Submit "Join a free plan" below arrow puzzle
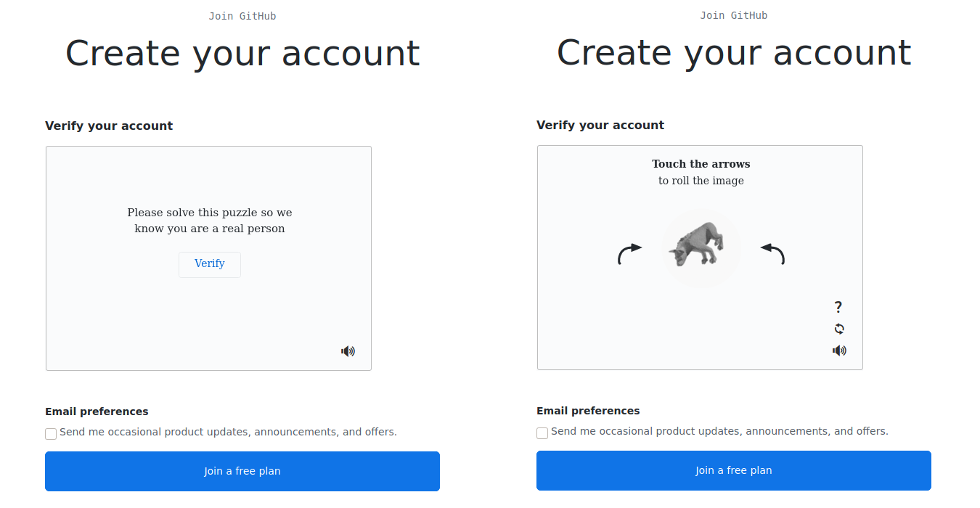The image size is (980, 508). point(733,470)
